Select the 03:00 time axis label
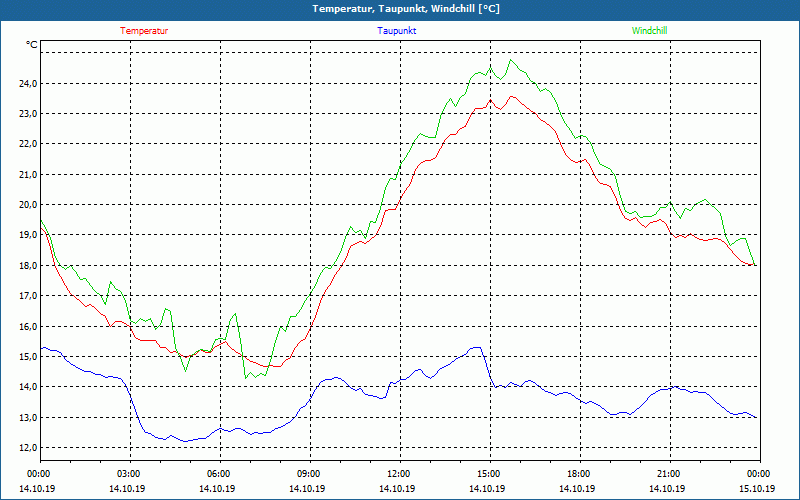Screen dimensions: 800x500 click(129, 473)
